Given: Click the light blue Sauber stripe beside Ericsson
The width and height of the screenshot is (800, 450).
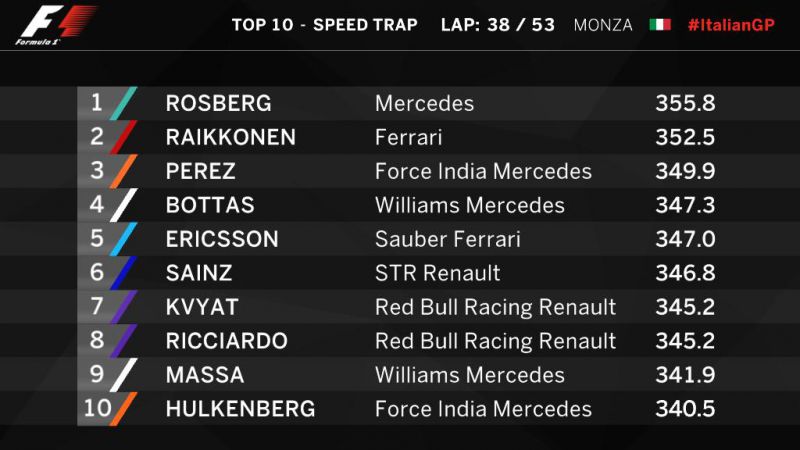Looking at the screenshot, I should click(x=123, y=239).
